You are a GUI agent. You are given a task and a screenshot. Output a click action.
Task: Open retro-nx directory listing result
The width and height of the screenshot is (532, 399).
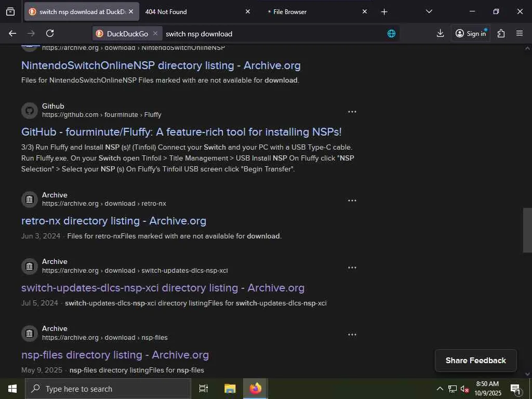[114, 221]
